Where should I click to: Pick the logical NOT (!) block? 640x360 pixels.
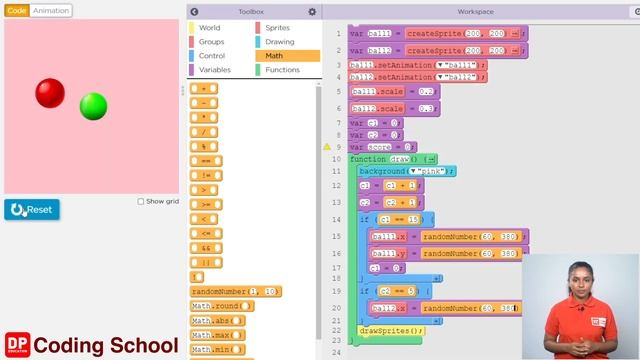pyautogui.click(x=197, y=277)
